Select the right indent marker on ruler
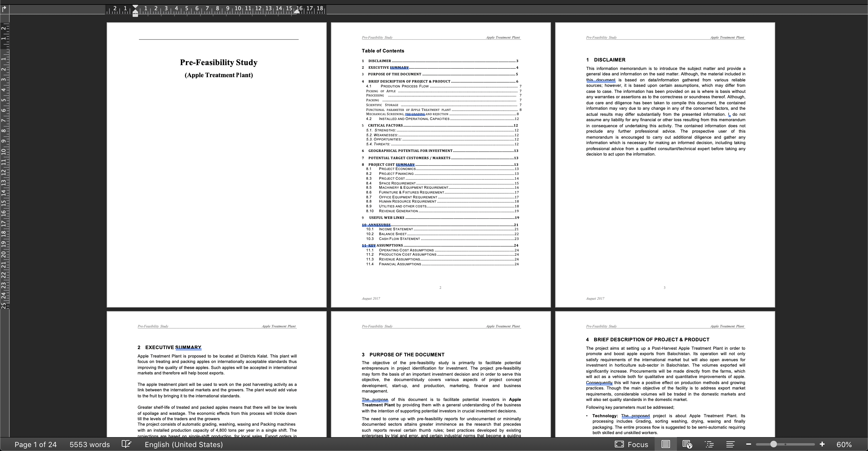Screen dimensions: 868x451 click(x=297, y=11)
